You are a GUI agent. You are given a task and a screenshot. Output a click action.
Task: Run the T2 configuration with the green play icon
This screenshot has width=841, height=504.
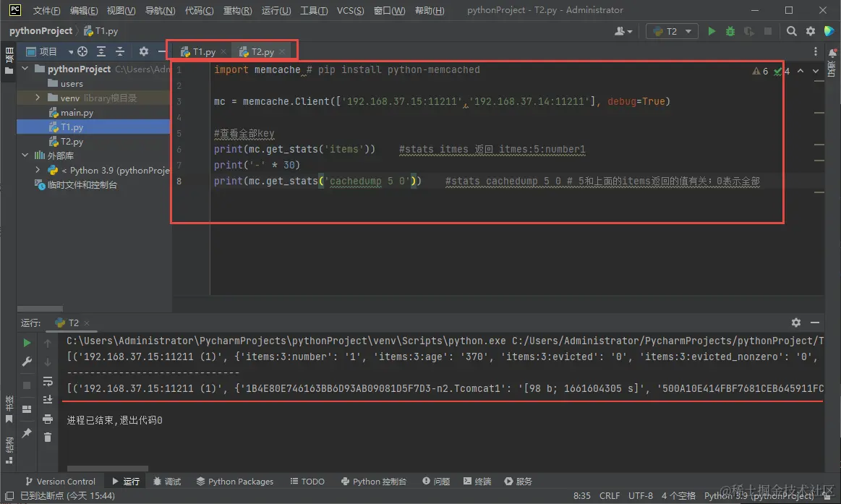[x=712, y=31]
